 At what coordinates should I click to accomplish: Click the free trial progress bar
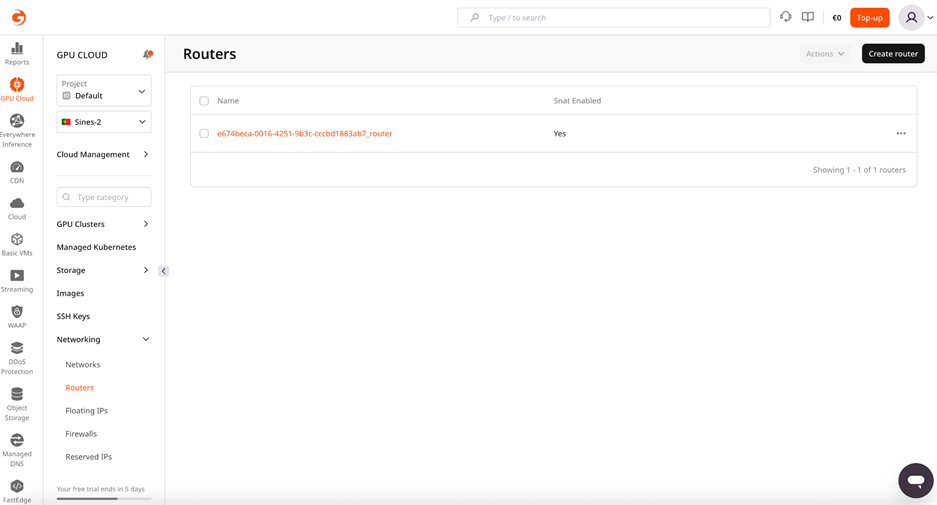104,498
